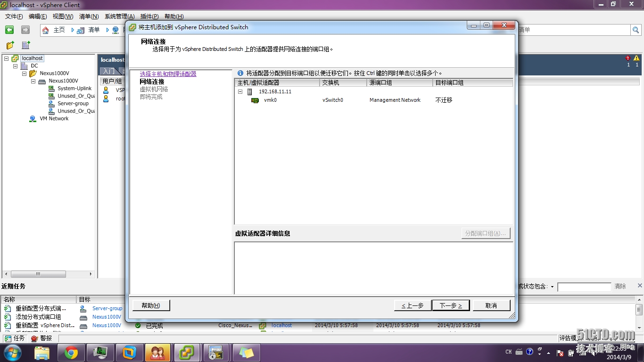Switch to the 入门 tab
Screen dimensions: 644x362
pos(108,71)
